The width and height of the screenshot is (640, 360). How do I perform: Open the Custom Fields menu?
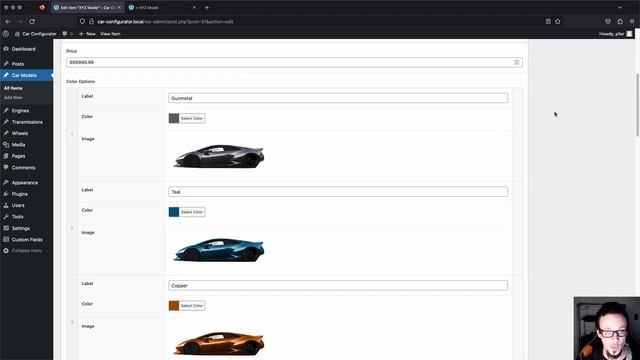[26, 240]
